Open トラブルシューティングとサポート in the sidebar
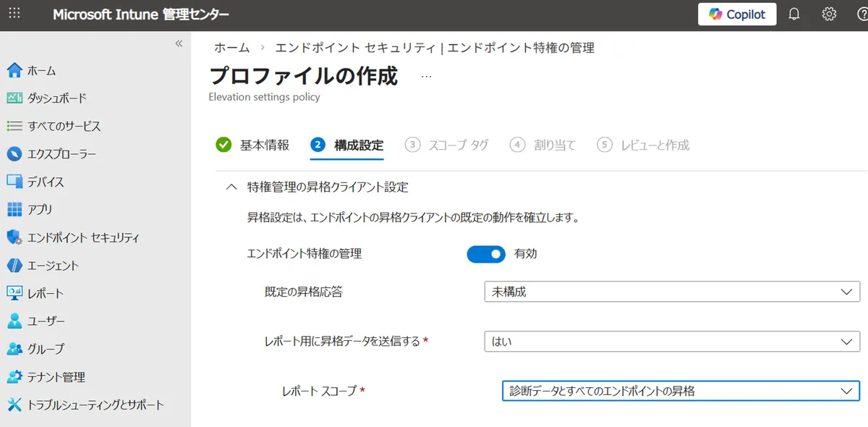Viewport: 868px width, 427px height. click(x=95, y=405)
